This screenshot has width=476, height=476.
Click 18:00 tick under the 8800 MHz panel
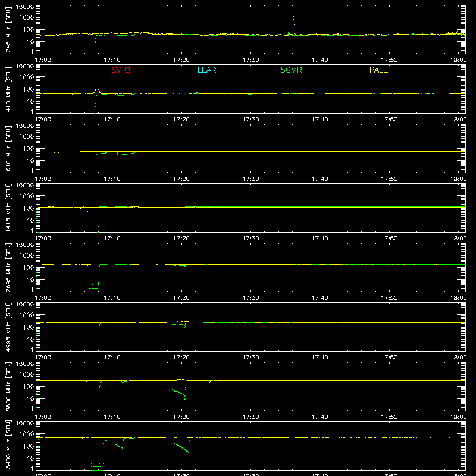coord(458,417)
